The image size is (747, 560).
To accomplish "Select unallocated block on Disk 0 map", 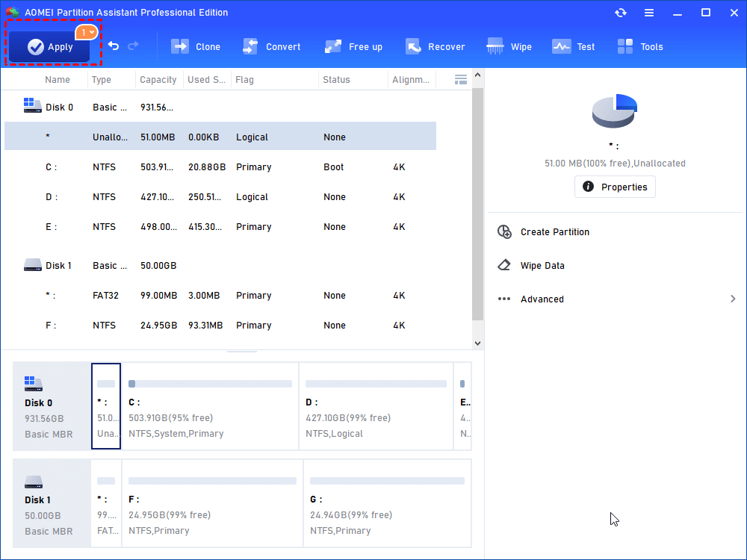I will (106, 406).
